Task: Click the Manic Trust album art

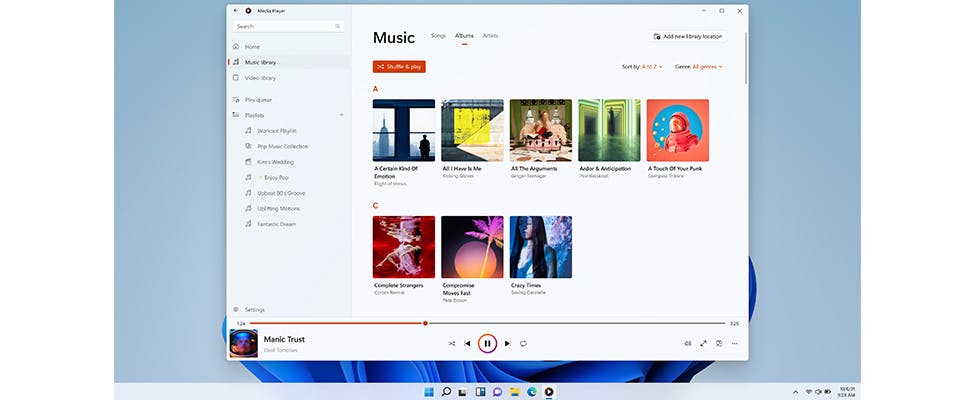Action: [x=244, y=343]
